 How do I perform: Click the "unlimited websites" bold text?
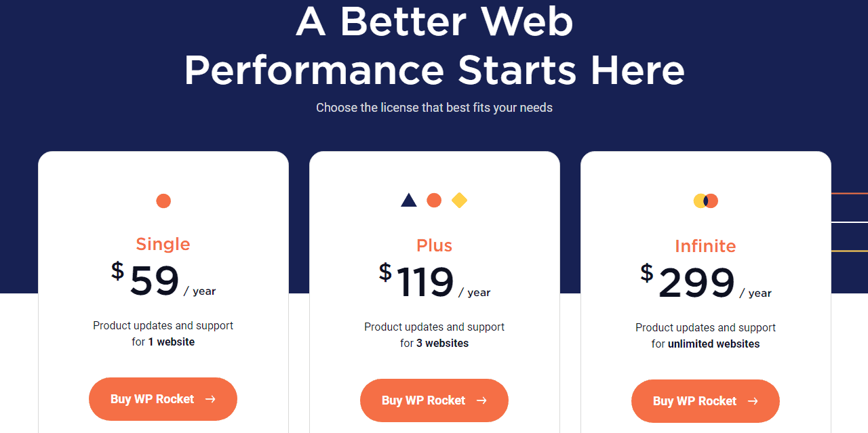coord(713,344)
